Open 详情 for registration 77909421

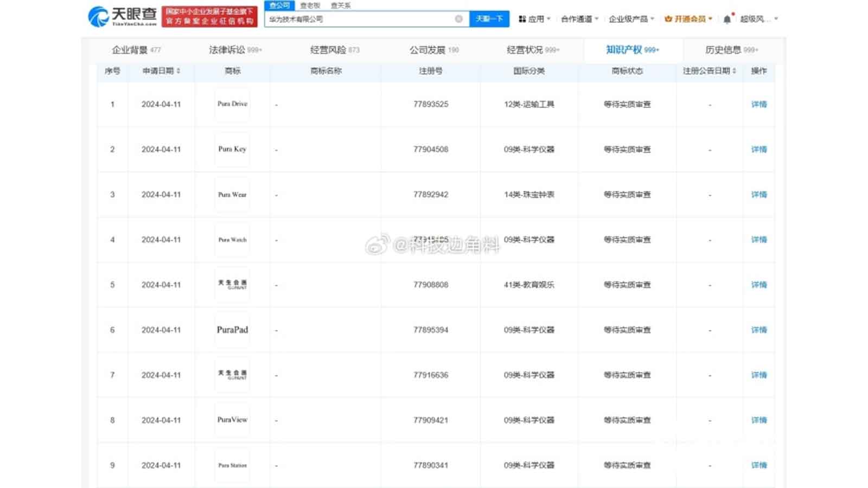click(759, 420)
